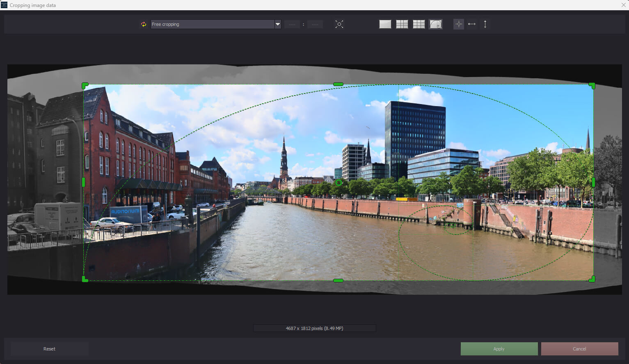Click the Reset button
This screenshot has height=364, width=629.
click(49, 349)
